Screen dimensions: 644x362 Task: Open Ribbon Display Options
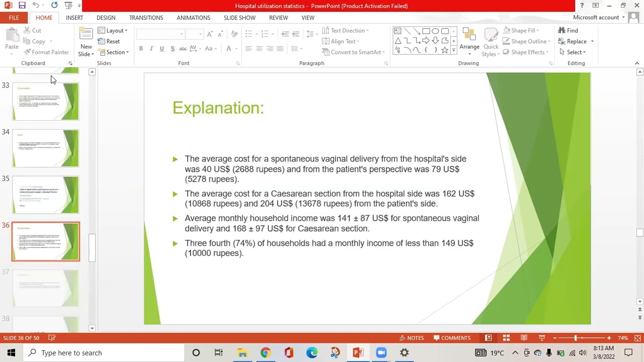click(595, 6)
